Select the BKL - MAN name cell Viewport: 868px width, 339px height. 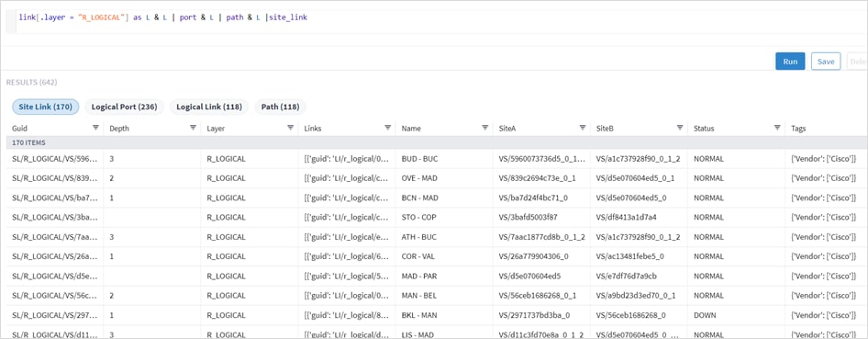419,315
